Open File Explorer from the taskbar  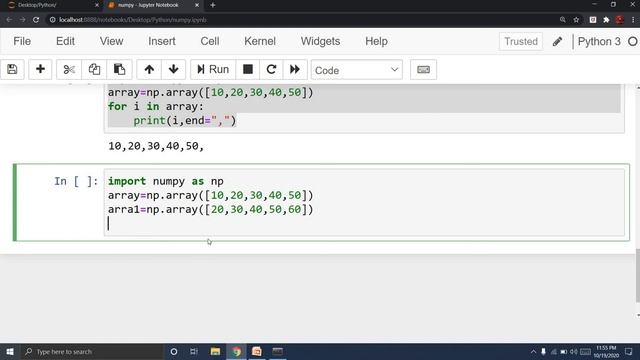pyautogui.click(x=215, y=351)
